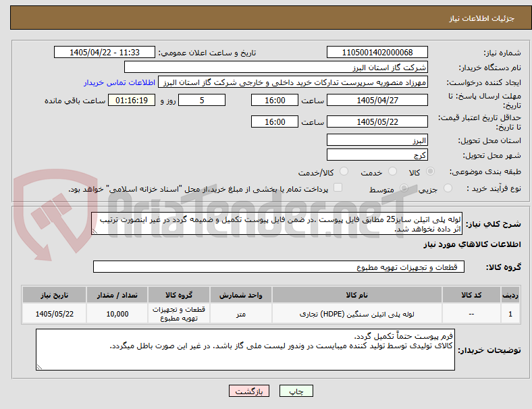Click the تعداد / مقدار column header
Screen dimensions: 532x409
[117, 295]
